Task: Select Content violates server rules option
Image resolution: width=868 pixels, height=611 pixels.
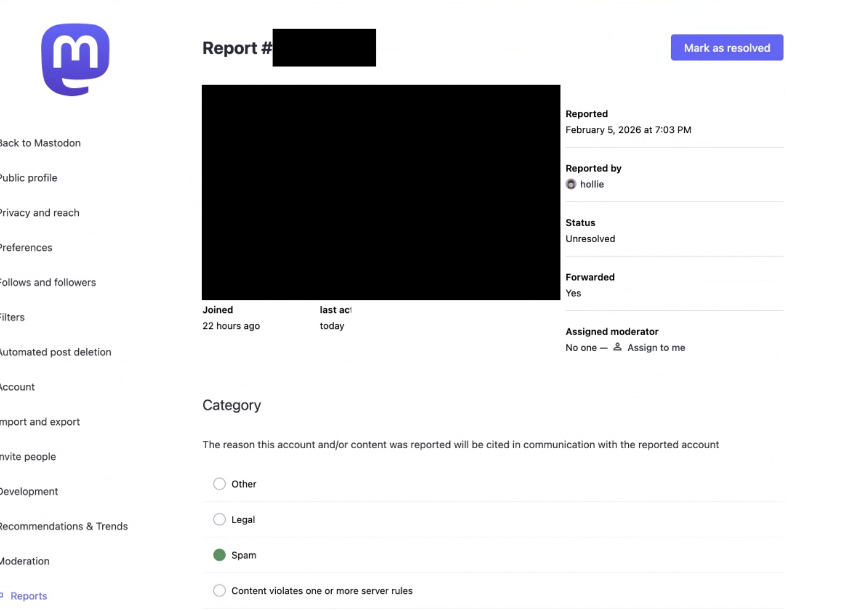Action: (x=219, y=590)
